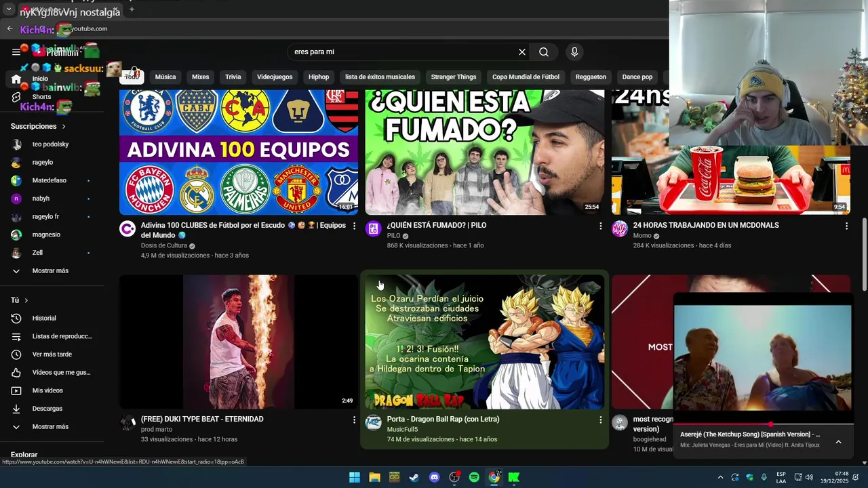
Task: Expand the miniplayer with up chevron
Action: coord(838,442)
